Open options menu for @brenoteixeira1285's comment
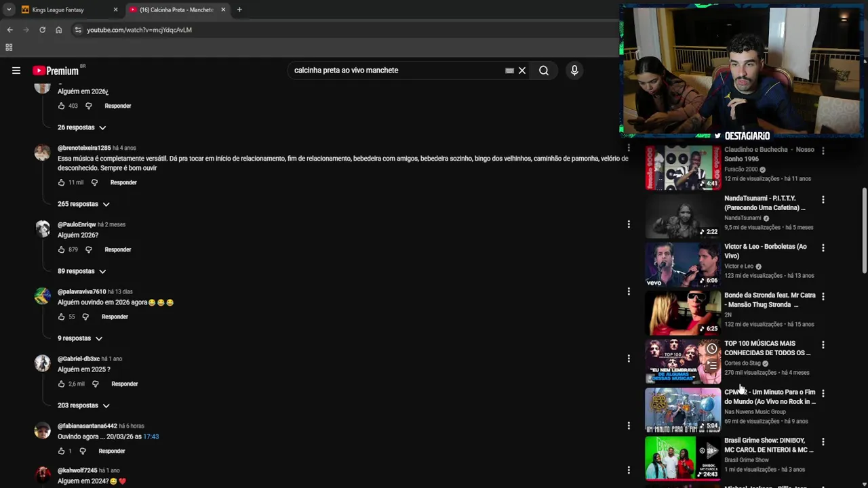Screen dimensions: 868x488 click(x=629, y=148)
